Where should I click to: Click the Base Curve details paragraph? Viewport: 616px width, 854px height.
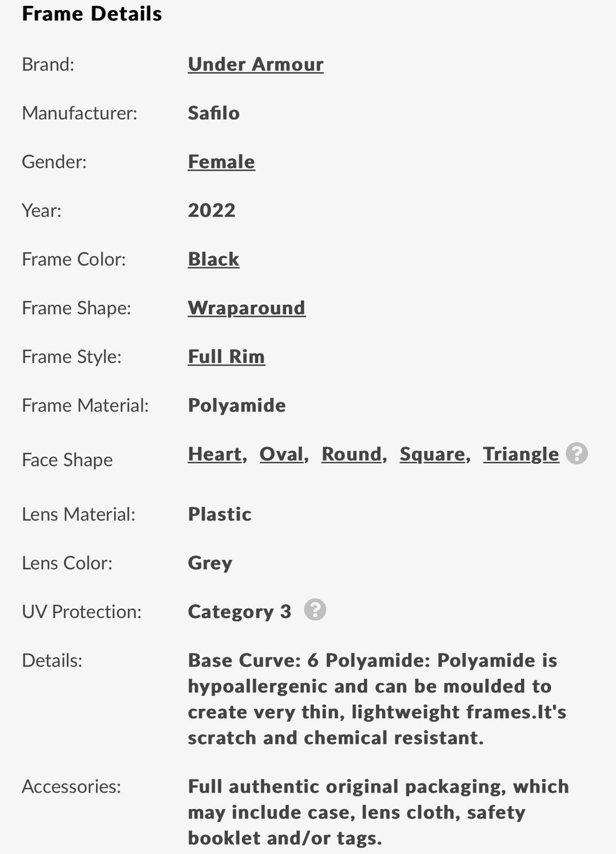377,699
